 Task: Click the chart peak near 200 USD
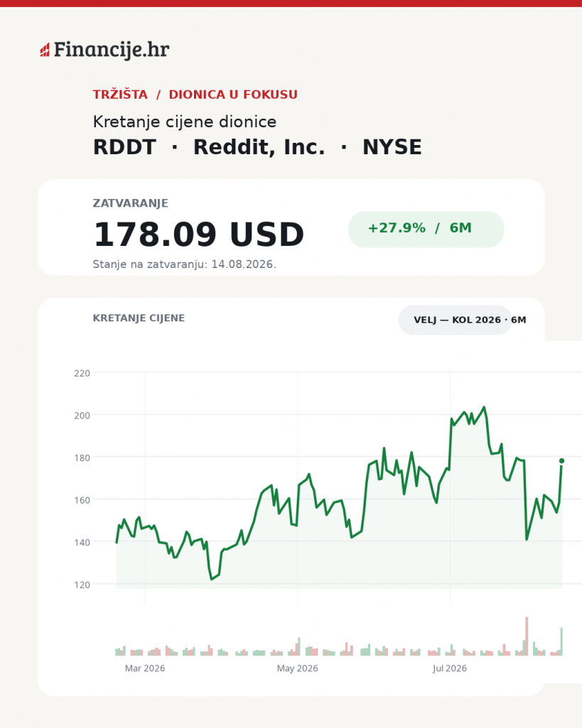coord(484,407)
